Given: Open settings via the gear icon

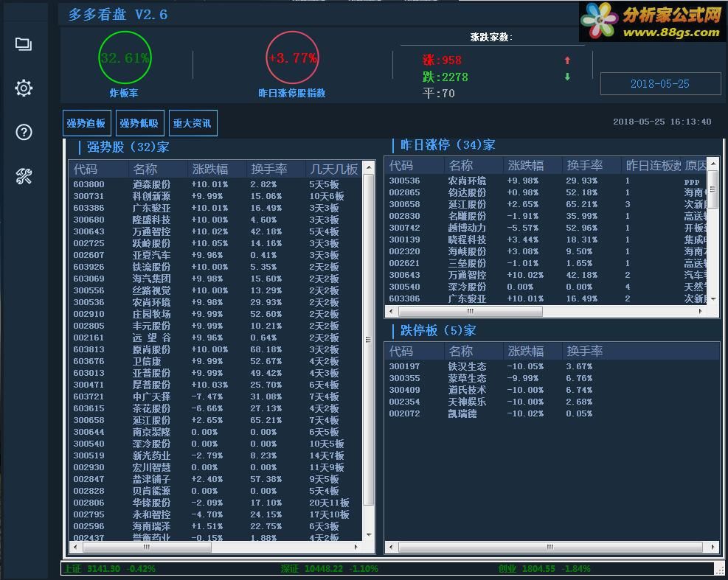Looking at the screenshot, I should [24, 88].
